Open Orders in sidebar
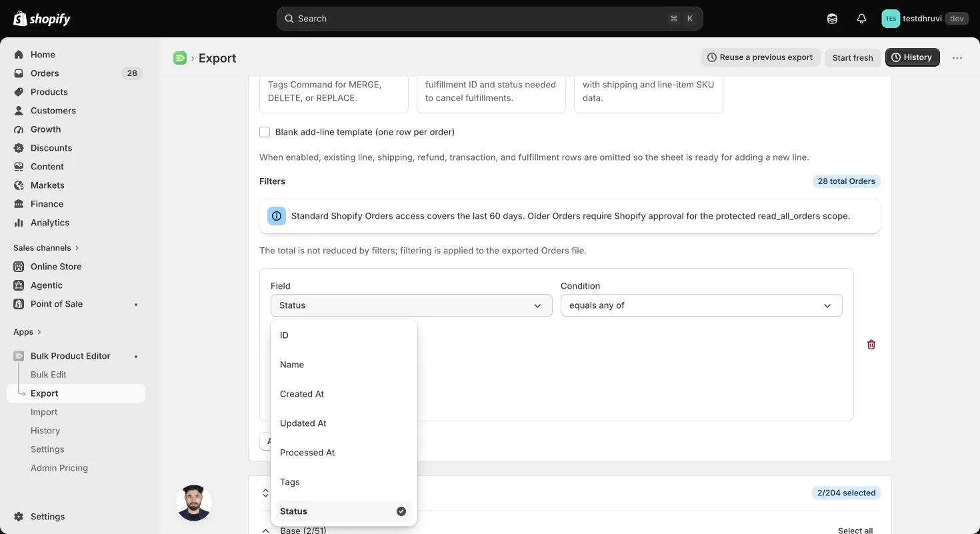This screenshot has height=534, width=980. 45,73
